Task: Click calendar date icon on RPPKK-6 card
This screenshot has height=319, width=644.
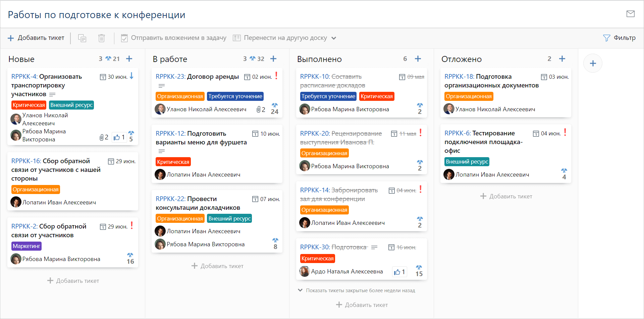Action: point(536,134)
